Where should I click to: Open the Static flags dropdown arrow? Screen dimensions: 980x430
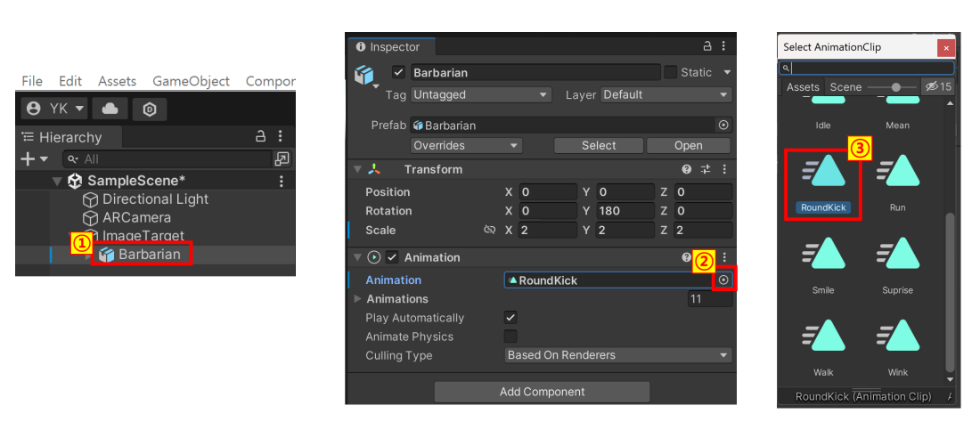tap(727, 72)
